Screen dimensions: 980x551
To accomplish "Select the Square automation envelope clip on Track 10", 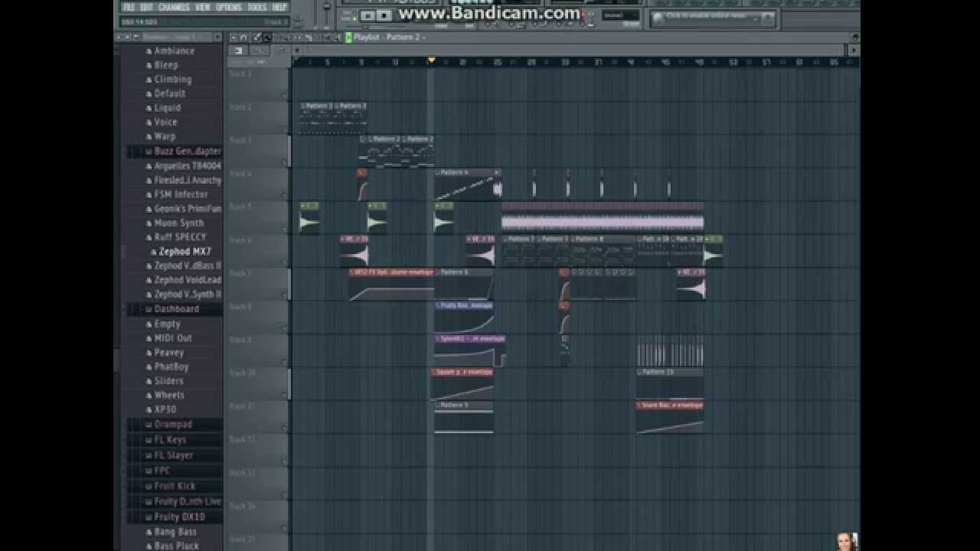I will [x=464, y=383].
